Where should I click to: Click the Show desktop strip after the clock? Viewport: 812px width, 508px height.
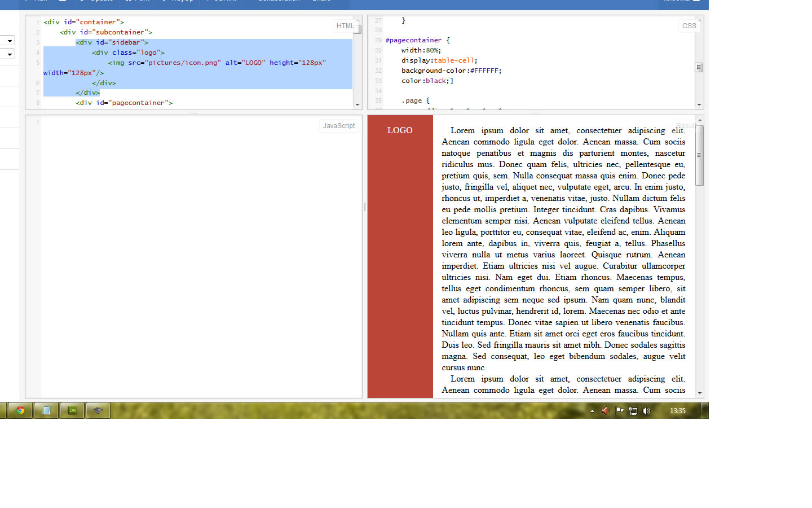pos(705,410)
